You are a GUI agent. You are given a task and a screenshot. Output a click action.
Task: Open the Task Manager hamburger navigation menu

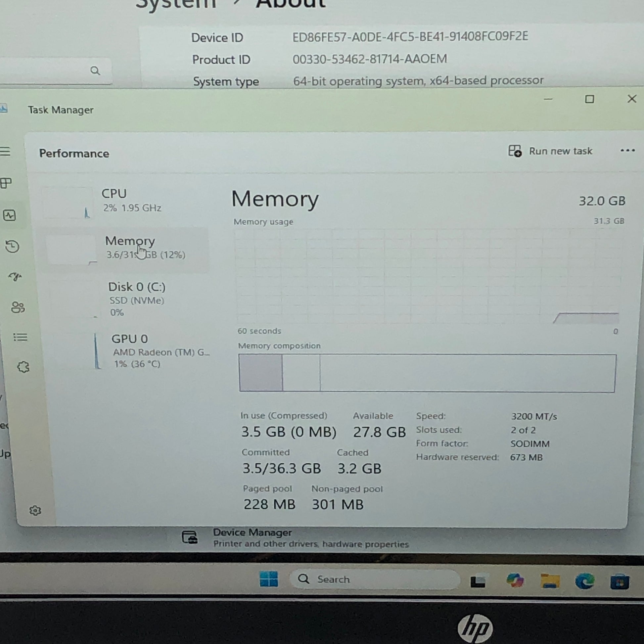[x=5, y=152]
